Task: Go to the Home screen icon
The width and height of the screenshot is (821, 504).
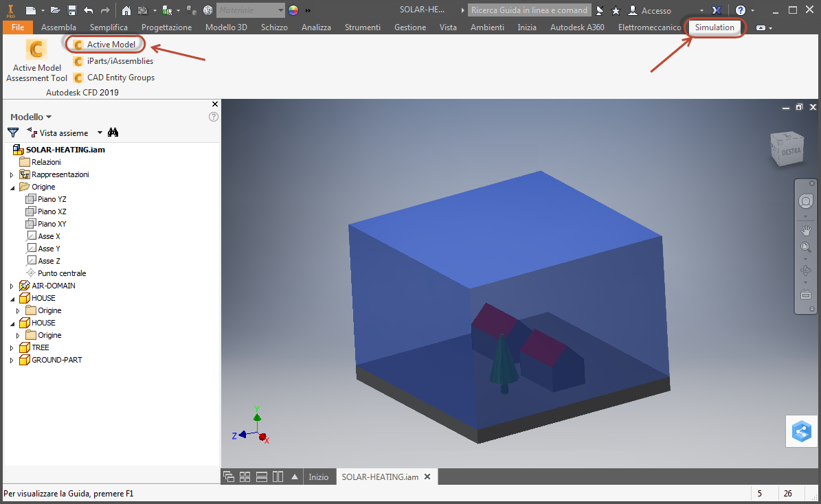Action: [126, 10]
